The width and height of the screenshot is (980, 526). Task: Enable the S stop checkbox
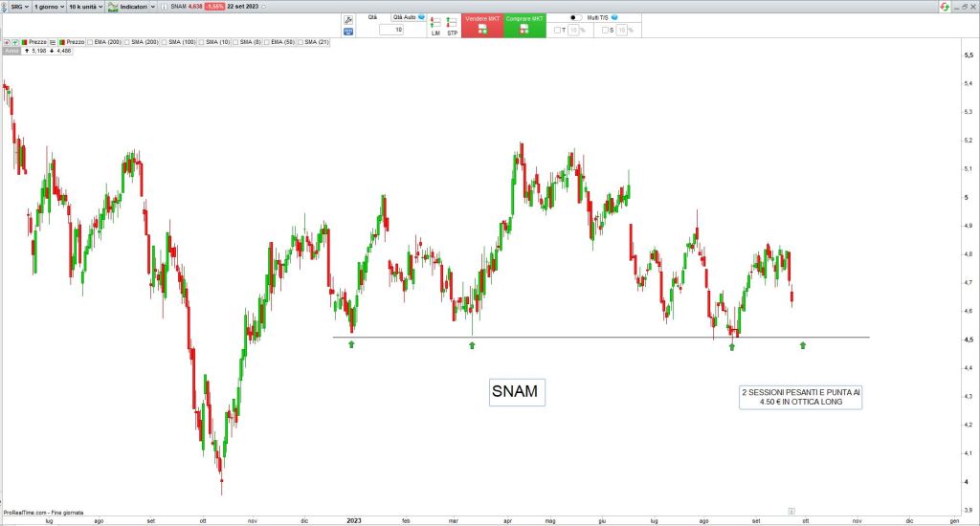[605, 30]
